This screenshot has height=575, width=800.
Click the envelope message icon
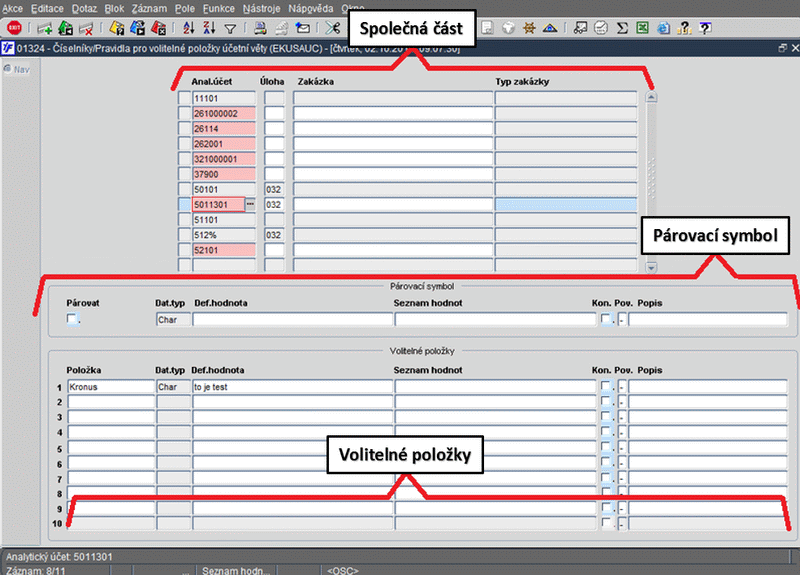pos(303,28)
